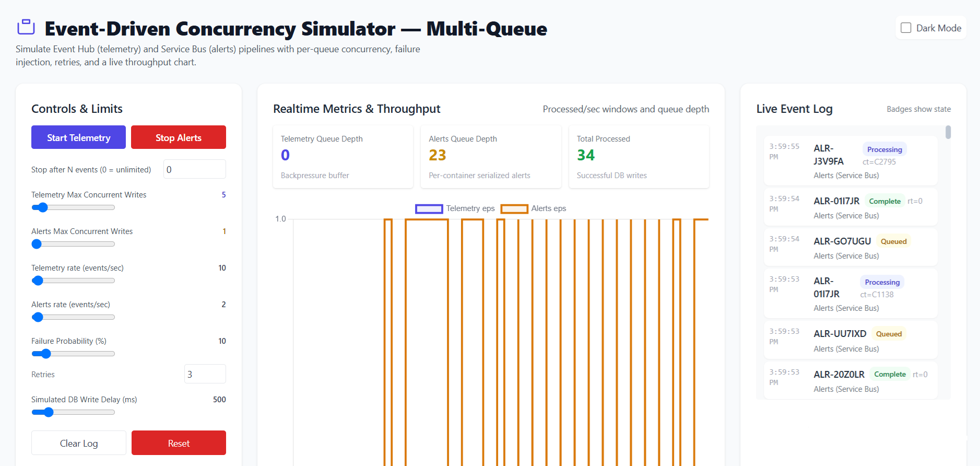Click the Alerts rate slider
Screen dimensions: 980x466
coord(73,317)
